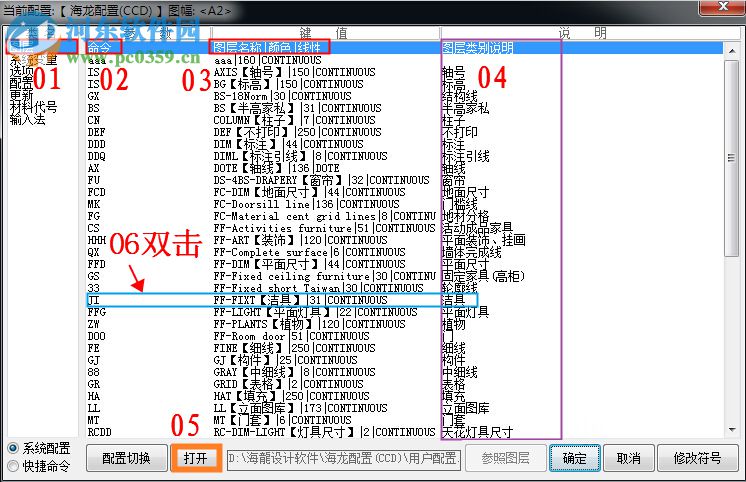
Task: Select the LL【立面图库】 layer row
Action: point(404,408)
